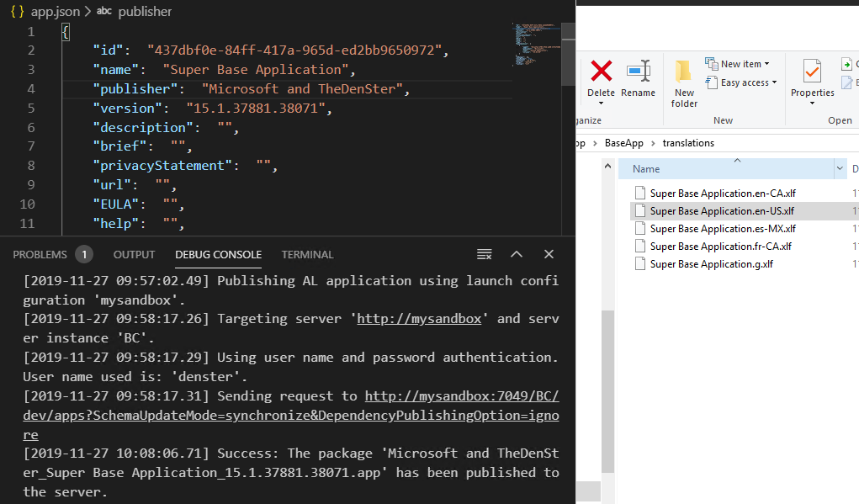Click translations in the address breadcrumb

pyautogui.click(x=688, y=143)
